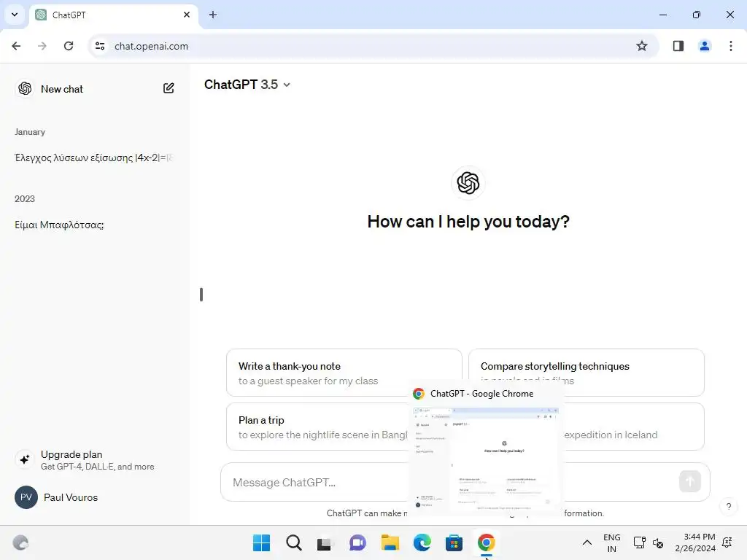Click Chrome icon on taskbar
The height and width of the screenshot is (560, 747).
click(x=486, y=542)
